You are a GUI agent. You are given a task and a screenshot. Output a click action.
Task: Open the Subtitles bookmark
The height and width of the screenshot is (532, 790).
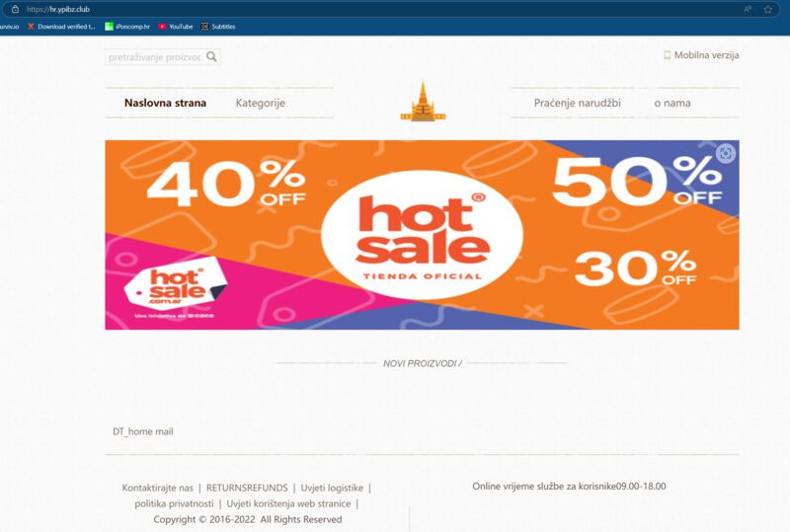218,27
